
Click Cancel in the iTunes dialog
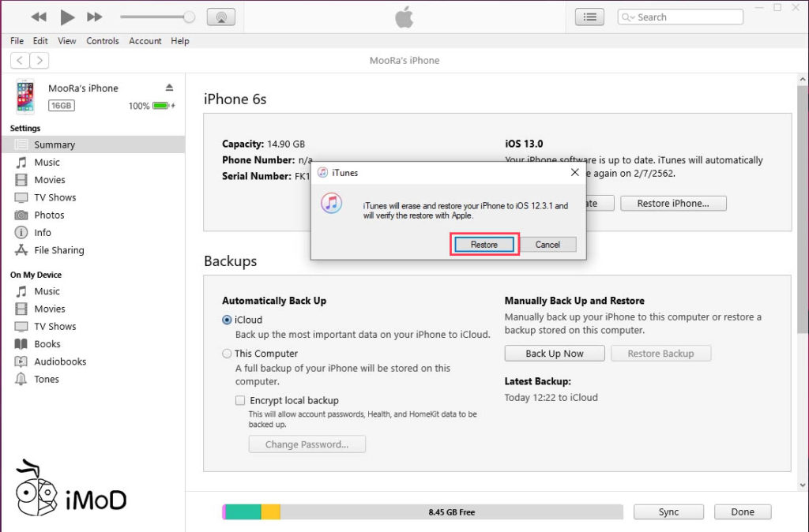[547, 245]
